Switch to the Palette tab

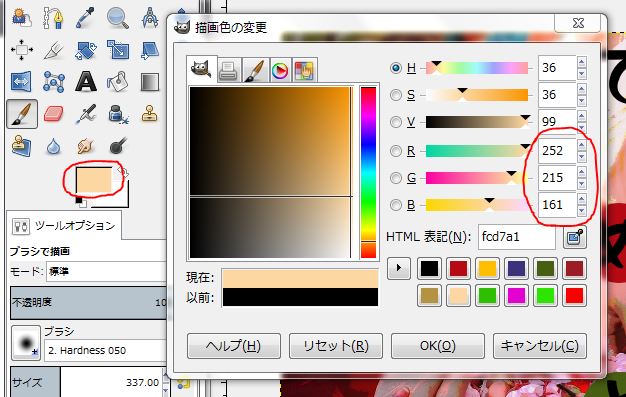[x=305, y=71]
